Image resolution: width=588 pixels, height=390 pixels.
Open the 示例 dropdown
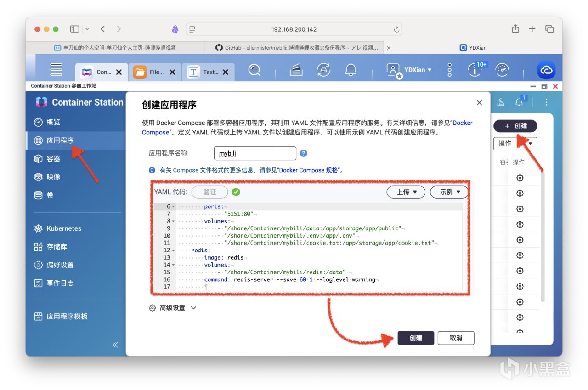[x=449, y=192]
